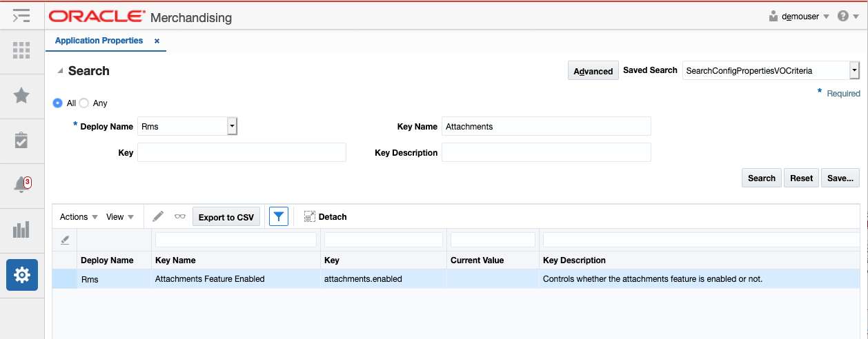Click Export to CSV button
This screenshot has height=339, width=868.
tap(226, 217)
